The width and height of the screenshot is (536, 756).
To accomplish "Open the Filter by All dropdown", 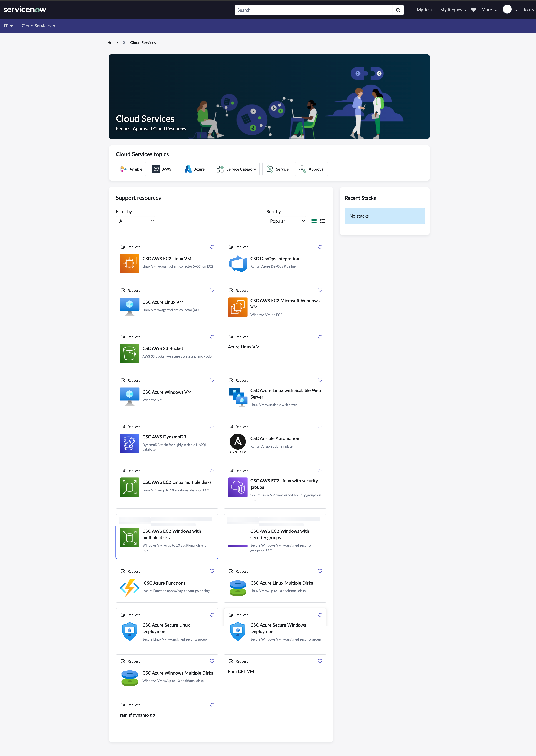I will pyautogui.click(x=135, y=221).
